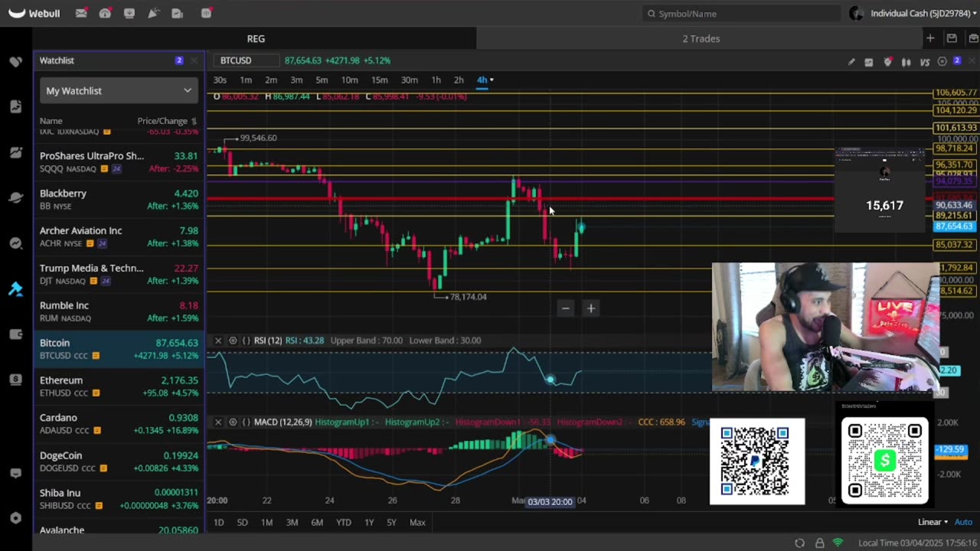
Task: Click the lock icon in status bar
Action: pos(819,543)
